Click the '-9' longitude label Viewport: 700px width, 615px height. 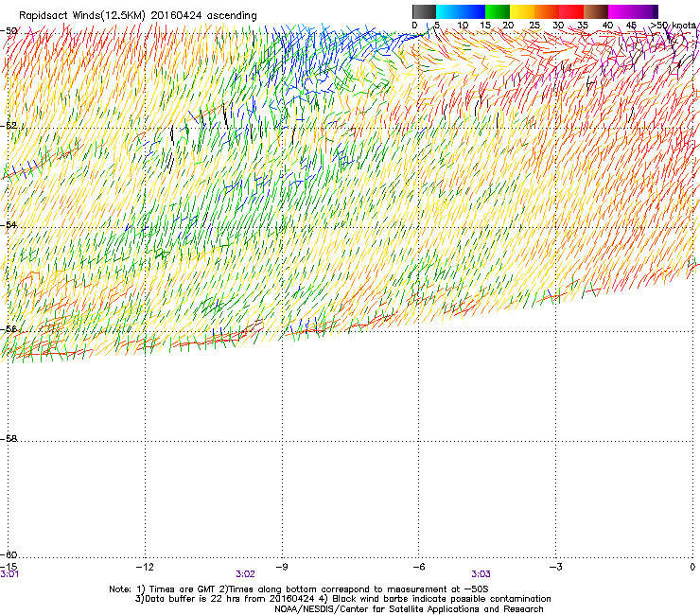point(282,567)
